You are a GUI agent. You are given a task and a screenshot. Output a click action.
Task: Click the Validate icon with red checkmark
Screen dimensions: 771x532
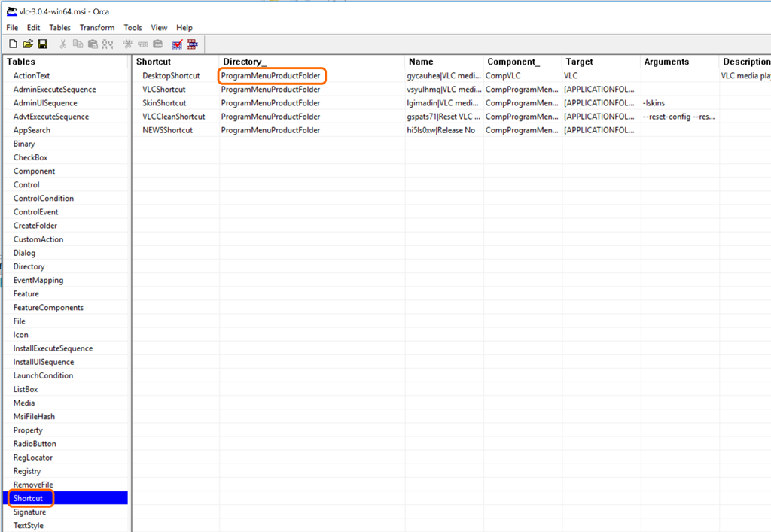(178, 44)
